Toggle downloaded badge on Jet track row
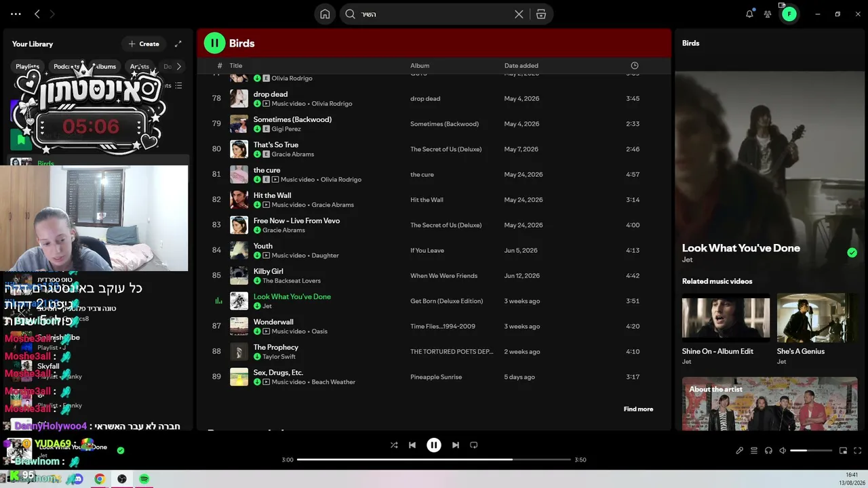Viewport: 868px width, 488px height. coord(257,306)
